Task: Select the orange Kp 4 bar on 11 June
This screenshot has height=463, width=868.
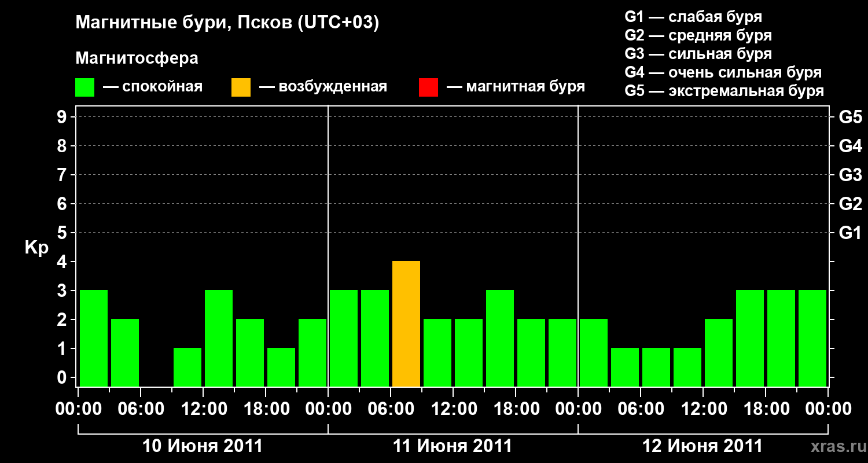Action: (406, 324)
